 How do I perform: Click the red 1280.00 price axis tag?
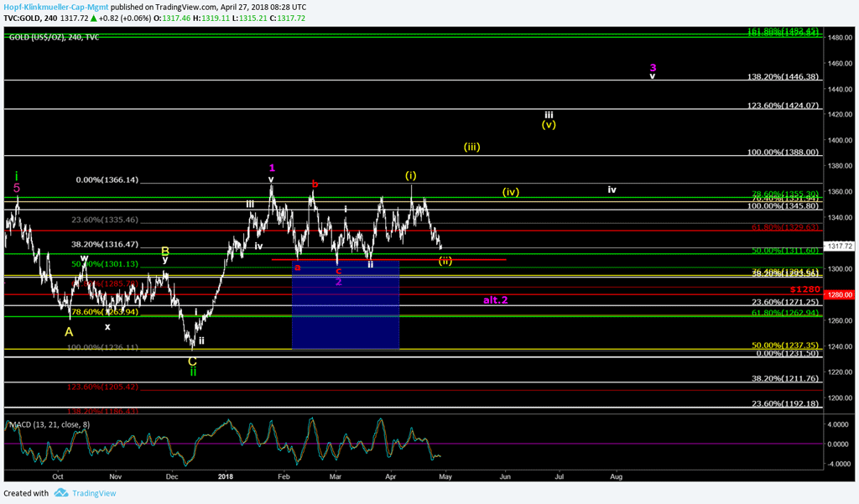(840, 295)
